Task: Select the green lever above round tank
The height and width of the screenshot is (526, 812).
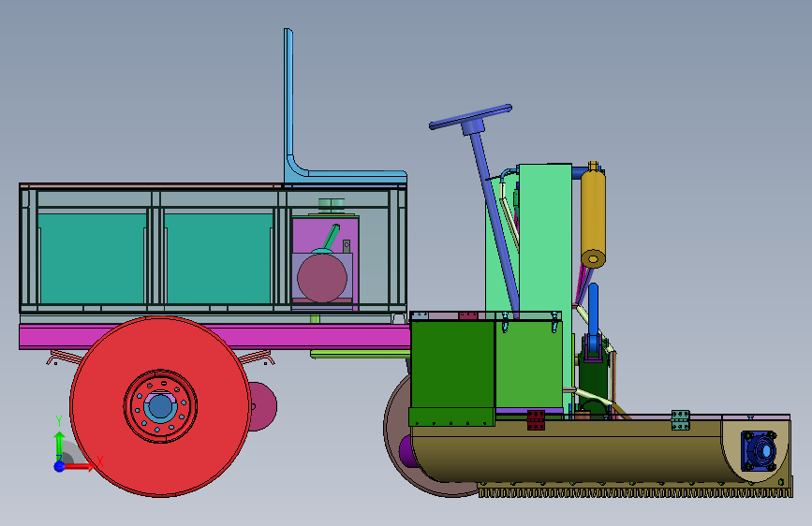Action: pos(331,237)
